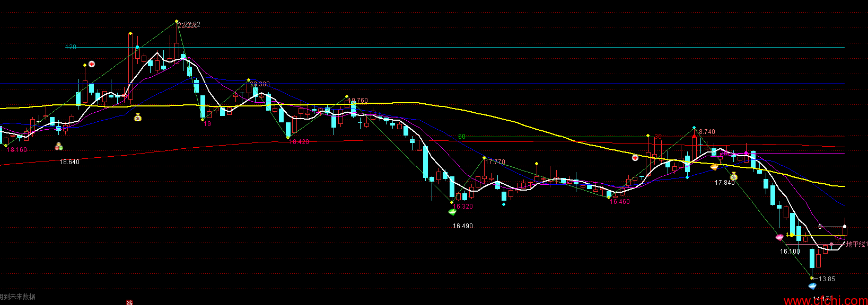Click the 16.320 low label
Screen dimensions: 868x305
click(x=463, y=207)
